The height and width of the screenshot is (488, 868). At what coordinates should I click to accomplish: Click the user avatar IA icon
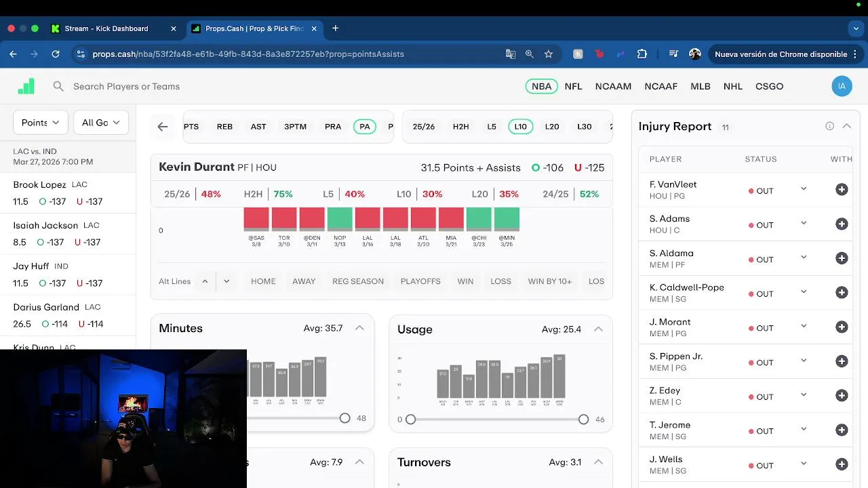(x=842, y=86)
